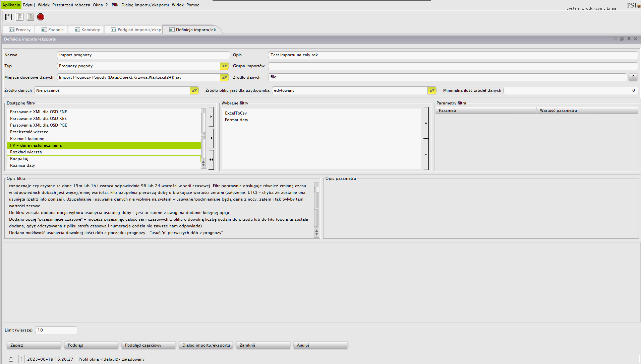641x364 pixels.
Task: Select 'Przekształć wiersze' filter
Action: click(x=104, y=132)
